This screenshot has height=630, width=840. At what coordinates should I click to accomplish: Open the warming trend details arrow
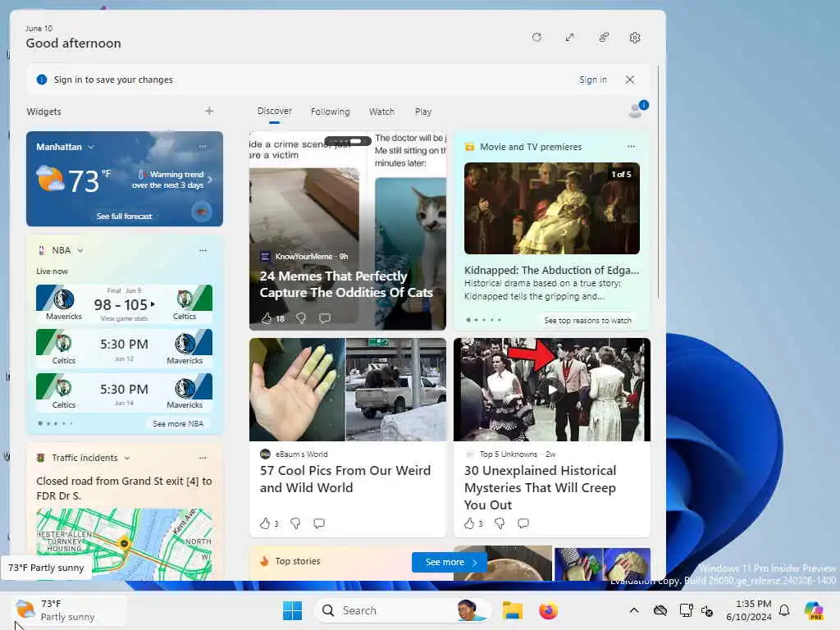coord(209,180)
